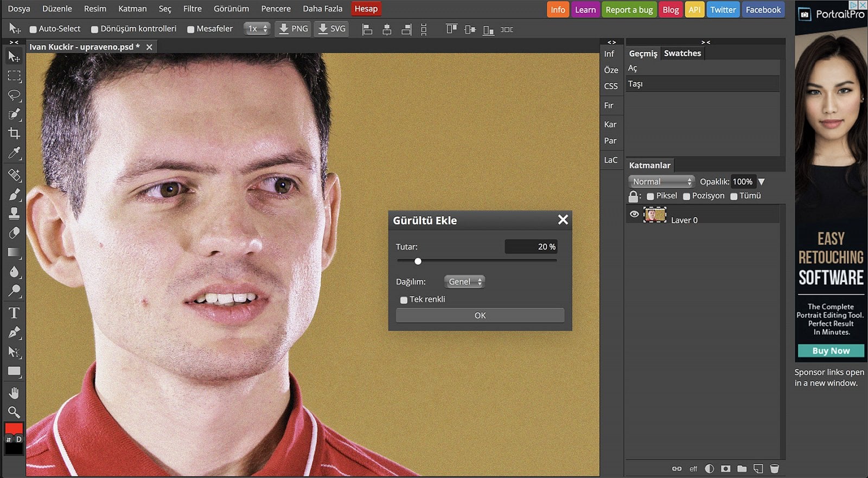The width and height of the screenshot is (868, 478).
Task: Select the Lasso tool
Action: [14, 95]
